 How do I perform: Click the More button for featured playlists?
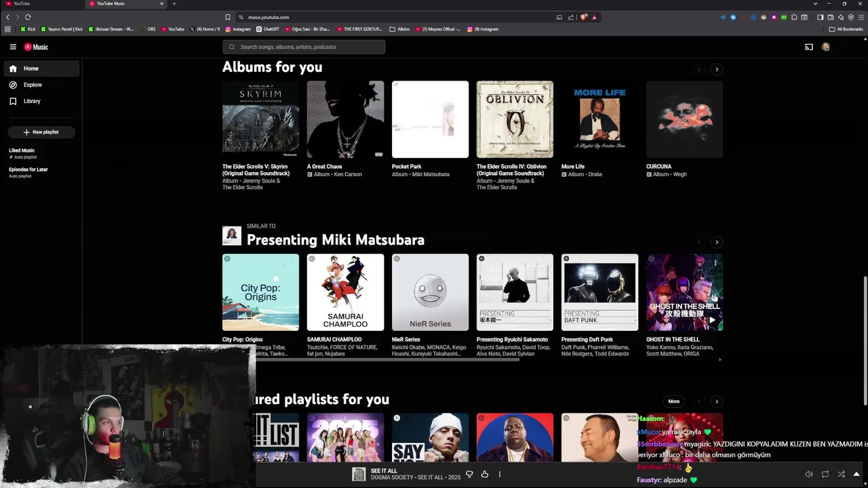pos(673,401)
